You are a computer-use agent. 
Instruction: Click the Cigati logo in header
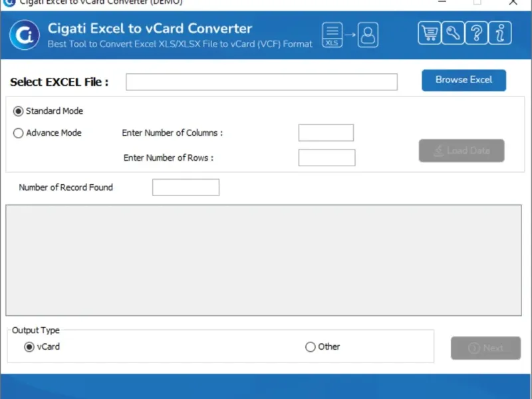click(x=25, y=35)
